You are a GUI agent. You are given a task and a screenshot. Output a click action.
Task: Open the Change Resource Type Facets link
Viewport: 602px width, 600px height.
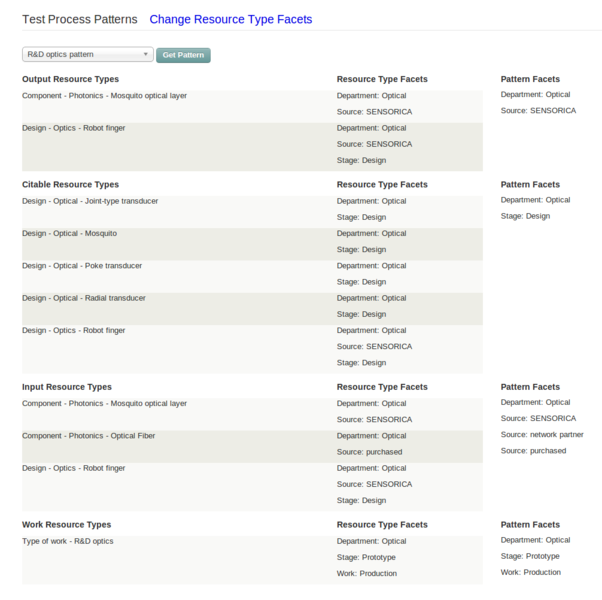(x=231, y=19)
